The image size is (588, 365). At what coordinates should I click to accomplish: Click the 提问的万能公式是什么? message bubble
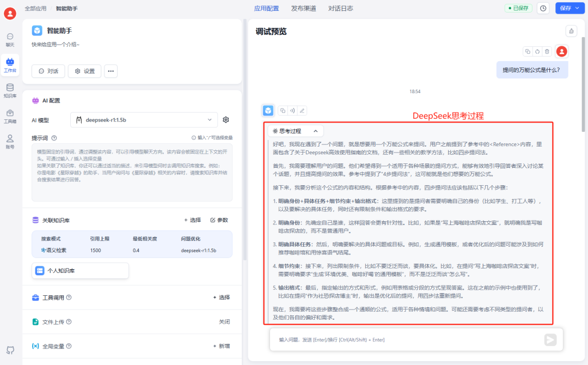point(532,70)
